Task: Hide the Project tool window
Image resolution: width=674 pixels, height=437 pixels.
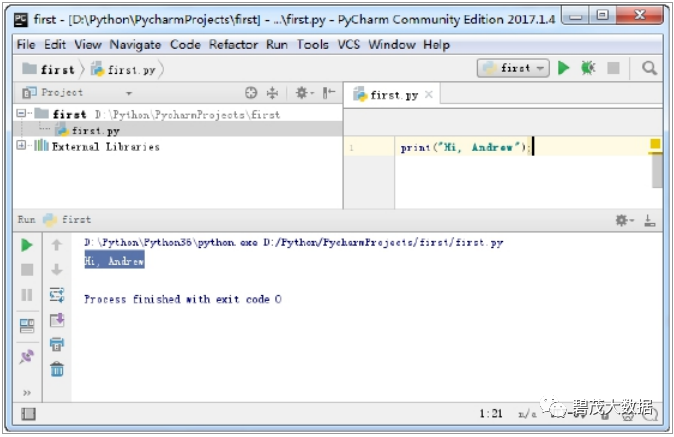Action: (x=329, y=92)
